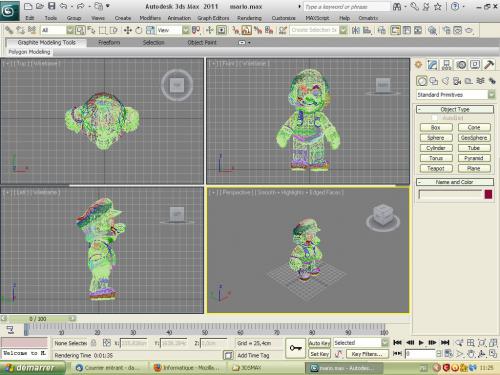The image size is (500, 375).
Task: Click the Cameras category icon
Action: click(457, 81)
